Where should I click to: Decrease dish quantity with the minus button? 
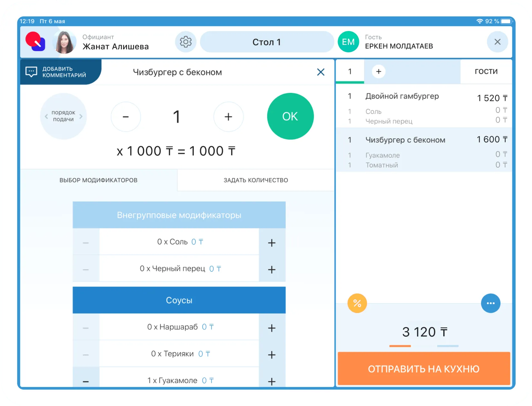pyautogui.click(x=126, y=117)
